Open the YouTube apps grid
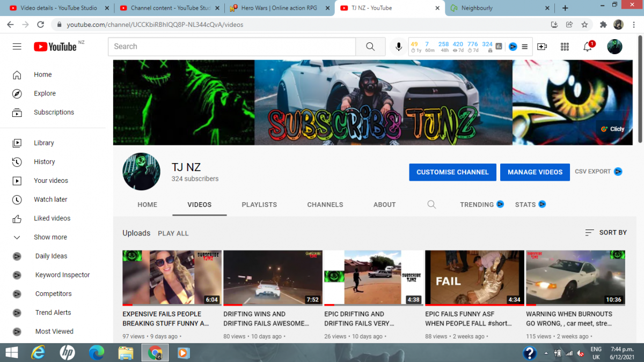Screen dimensions: 644x362 pyautogui.click(x=565, y=47)
